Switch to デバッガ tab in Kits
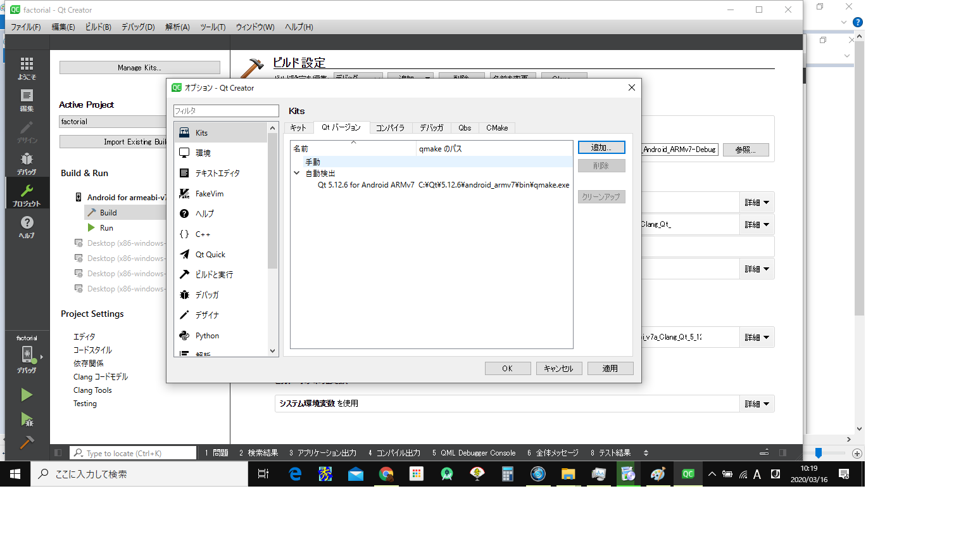 (432, 127)
